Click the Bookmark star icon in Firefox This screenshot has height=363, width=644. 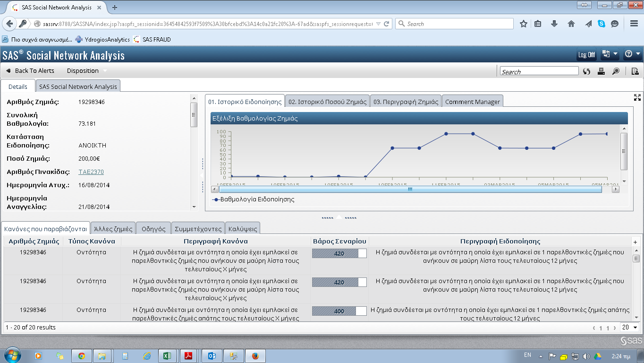[523, 24]
